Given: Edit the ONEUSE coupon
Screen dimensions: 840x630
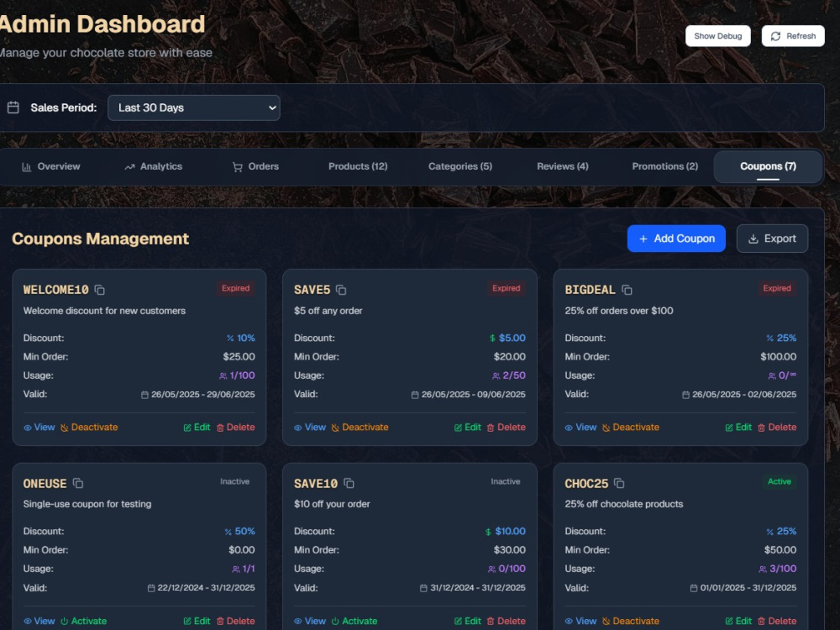Looking at the screenshot, I should click(197, 621).
